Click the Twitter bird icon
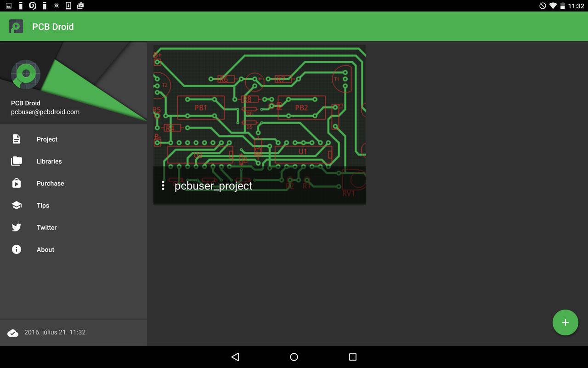 [x=17, y=227]
